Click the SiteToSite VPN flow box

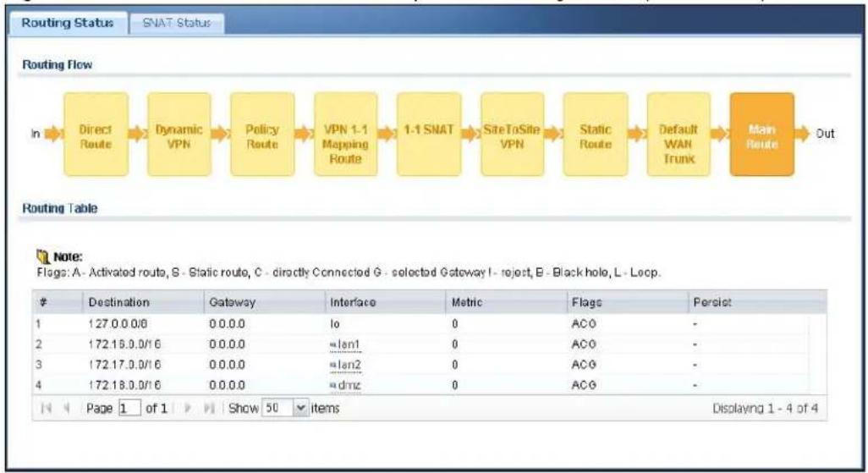pyautogui.click(x=512, y=135)
